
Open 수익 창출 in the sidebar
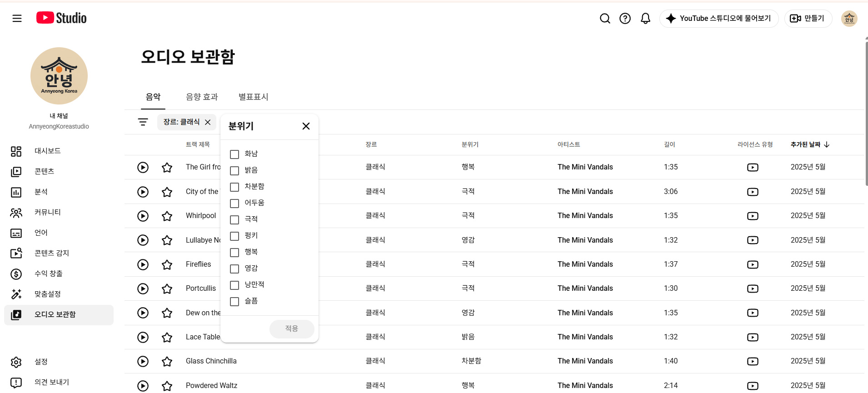pyautogui.click(x=59, y=274)
